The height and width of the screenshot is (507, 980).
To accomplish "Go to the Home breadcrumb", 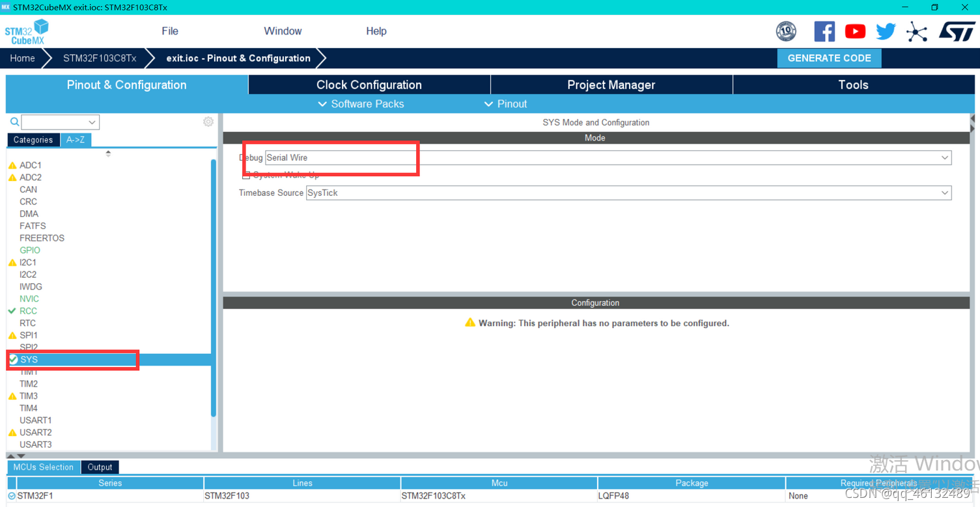I will point(22,58).
